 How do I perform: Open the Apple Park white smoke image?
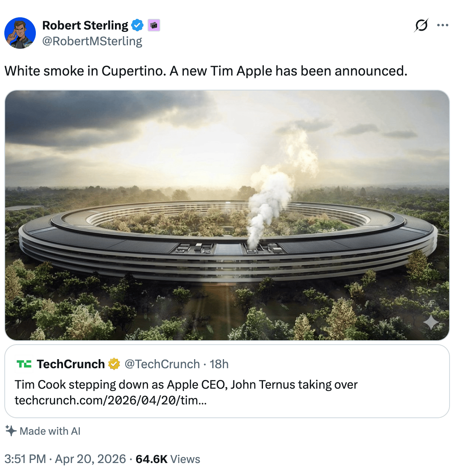pyautogui.click(x=227, y=215)
